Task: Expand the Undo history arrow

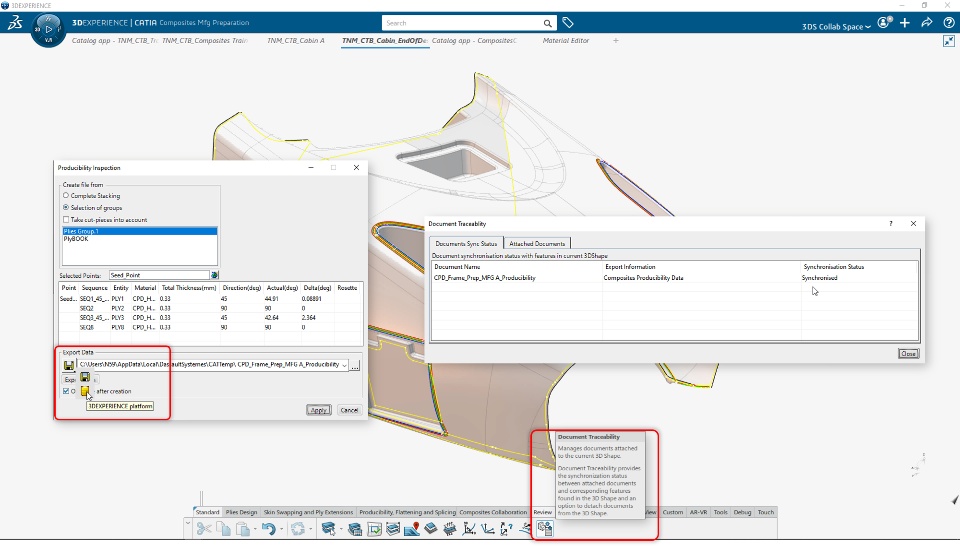Action: tap(281, 529)
